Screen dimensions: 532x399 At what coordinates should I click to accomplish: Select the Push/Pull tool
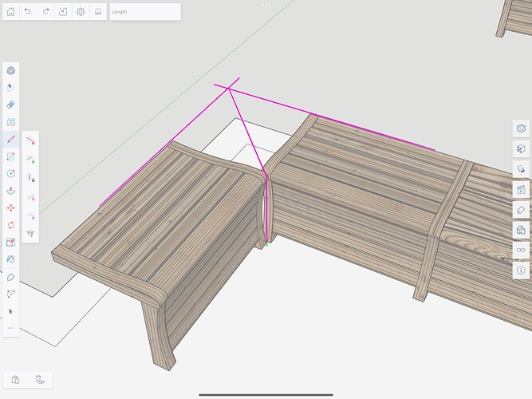click(x=11, y=191)
